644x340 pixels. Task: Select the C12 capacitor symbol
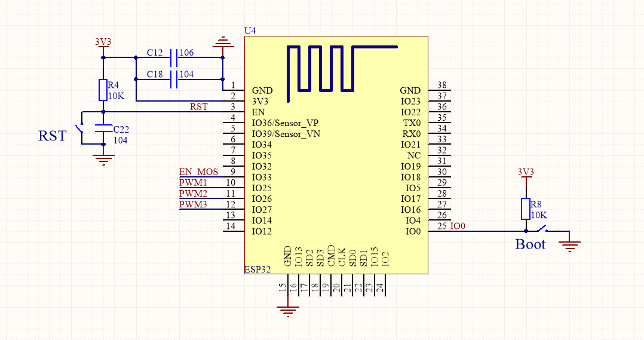pyautogui.click(x=174, y=57)
